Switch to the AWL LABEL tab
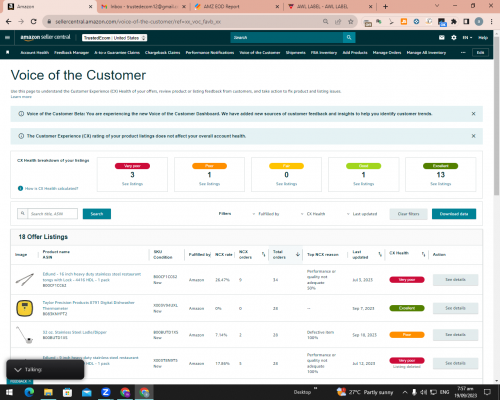The height and width of the screenshot is (400, 500). 330,6
